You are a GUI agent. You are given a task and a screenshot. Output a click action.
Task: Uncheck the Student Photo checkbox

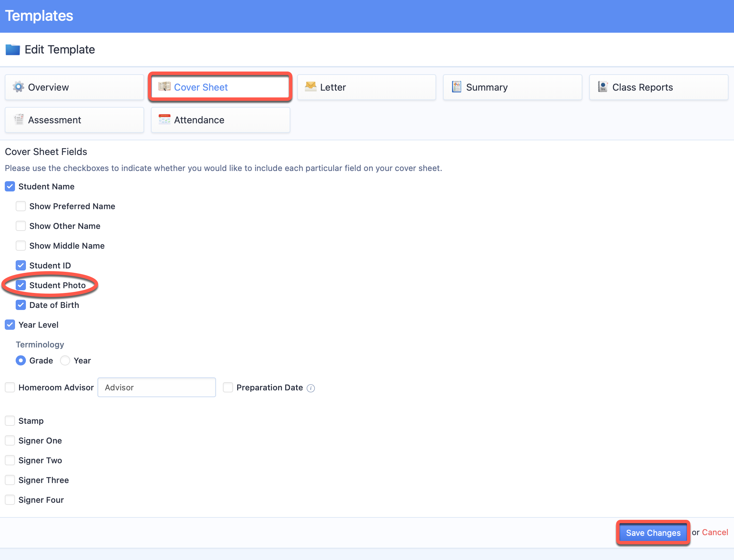tap(21, 285)
